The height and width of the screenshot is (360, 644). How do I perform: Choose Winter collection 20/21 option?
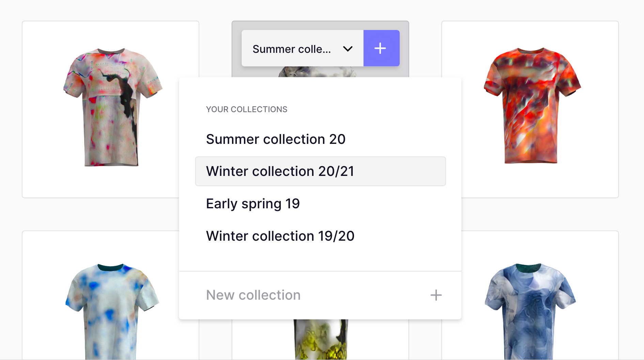point(320,171)
